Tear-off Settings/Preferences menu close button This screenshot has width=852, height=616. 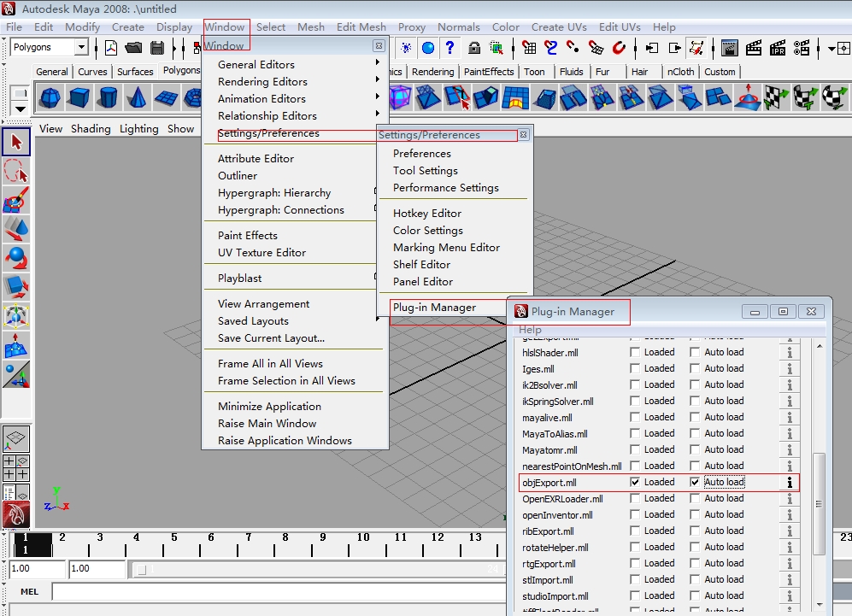click(x=523, y=135)
